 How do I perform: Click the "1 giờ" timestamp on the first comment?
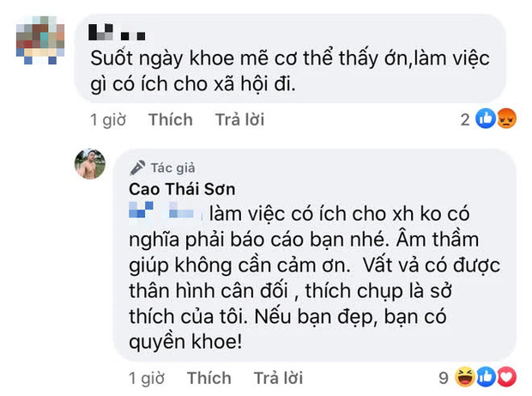point(107,120)
